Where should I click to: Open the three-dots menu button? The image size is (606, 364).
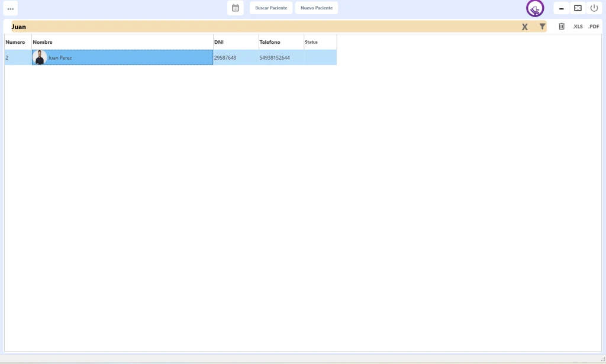[10, 8]
